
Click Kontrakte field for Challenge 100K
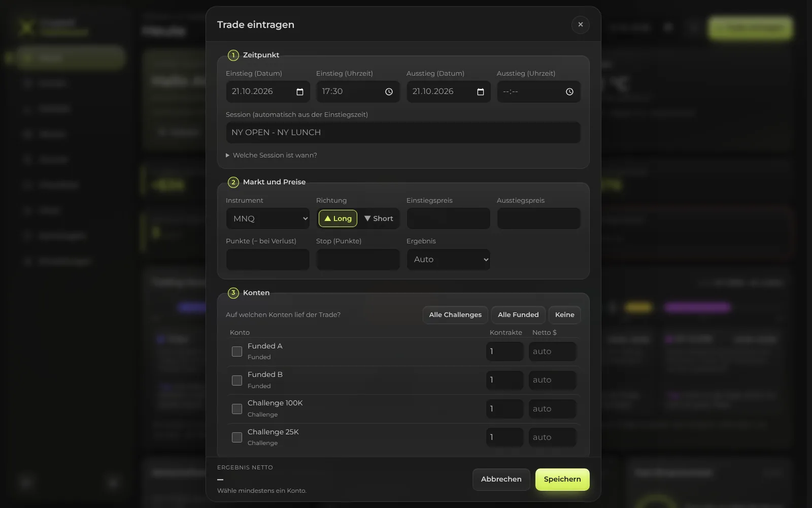point(504,409)
